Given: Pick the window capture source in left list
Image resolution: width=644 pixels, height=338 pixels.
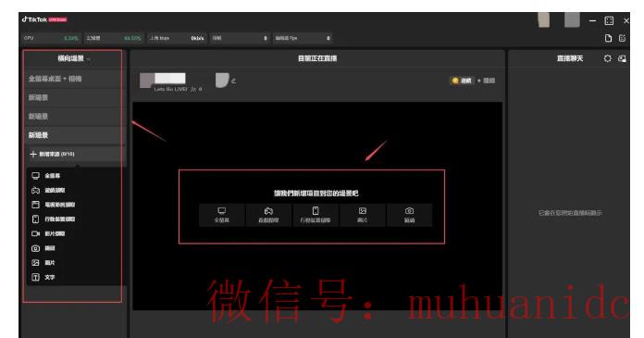Looking at the screenshot, I should point(53,205).
